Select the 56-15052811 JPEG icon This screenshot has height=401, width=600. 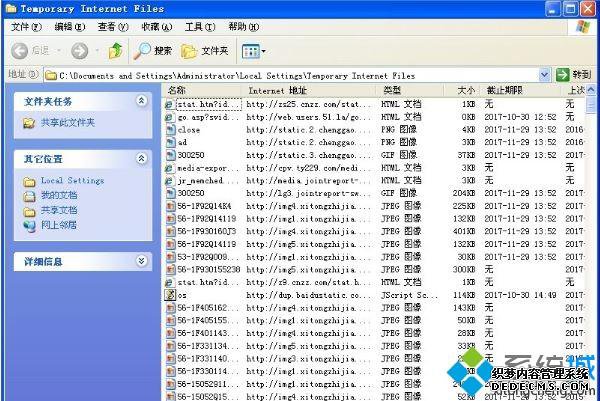point(170,384)
